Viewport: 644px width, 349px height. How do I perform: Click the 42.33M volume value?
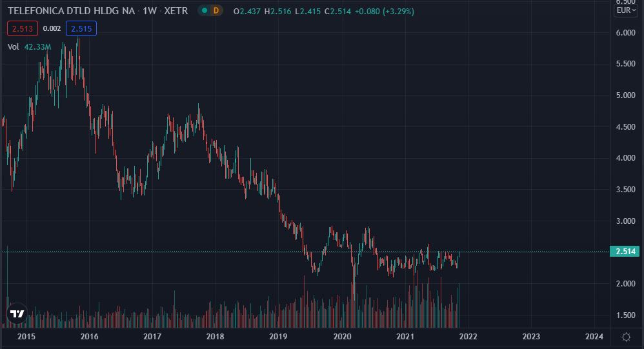click(x=37, y=47)
